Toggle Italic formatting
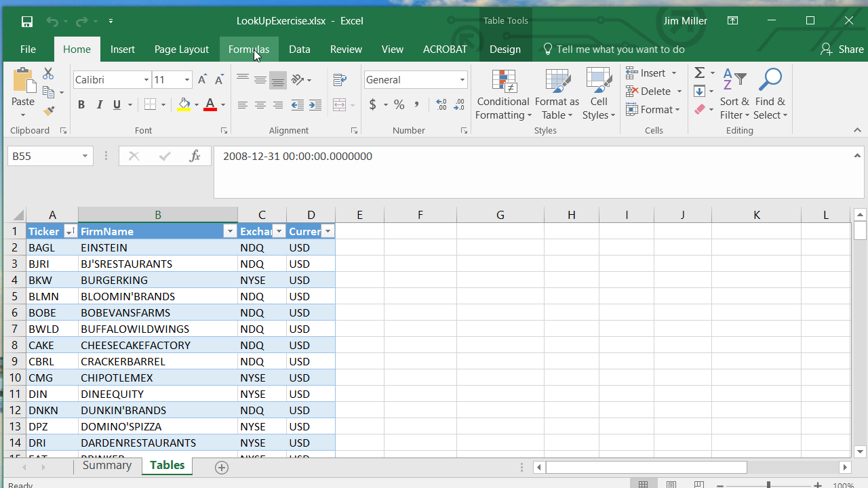868x488 pixels. point(100,105)
